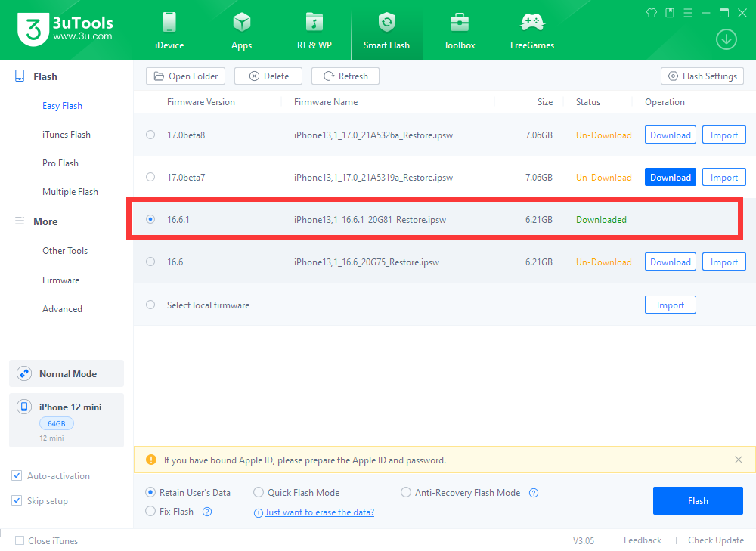Enable the Close iTunes checkbox

[x=20, y=540]
